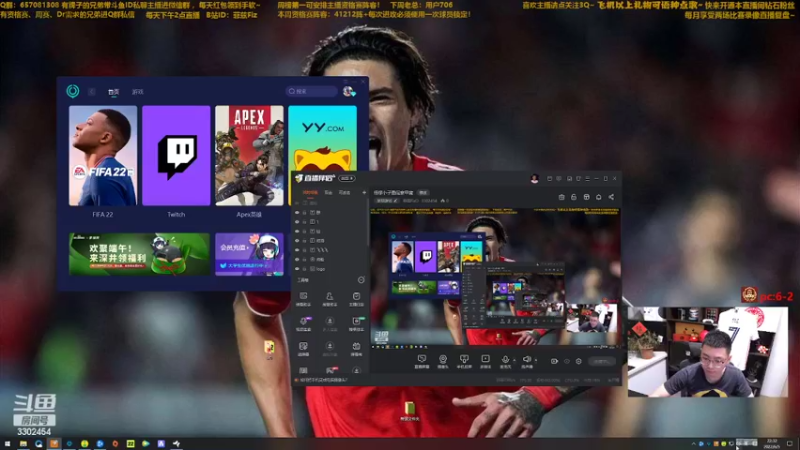Open settings gear near start button
The width and height of the screenshot is (800, 450).
tap(579, 361)
